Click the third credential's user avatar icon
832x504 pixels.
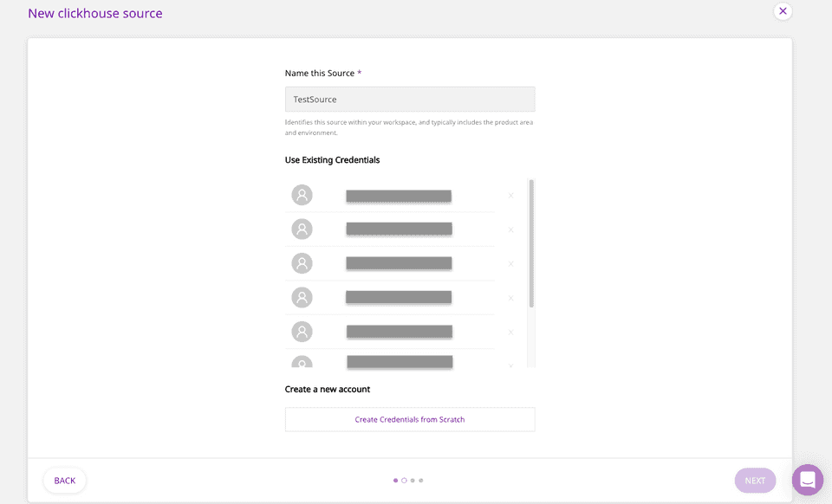click(302, 263)
